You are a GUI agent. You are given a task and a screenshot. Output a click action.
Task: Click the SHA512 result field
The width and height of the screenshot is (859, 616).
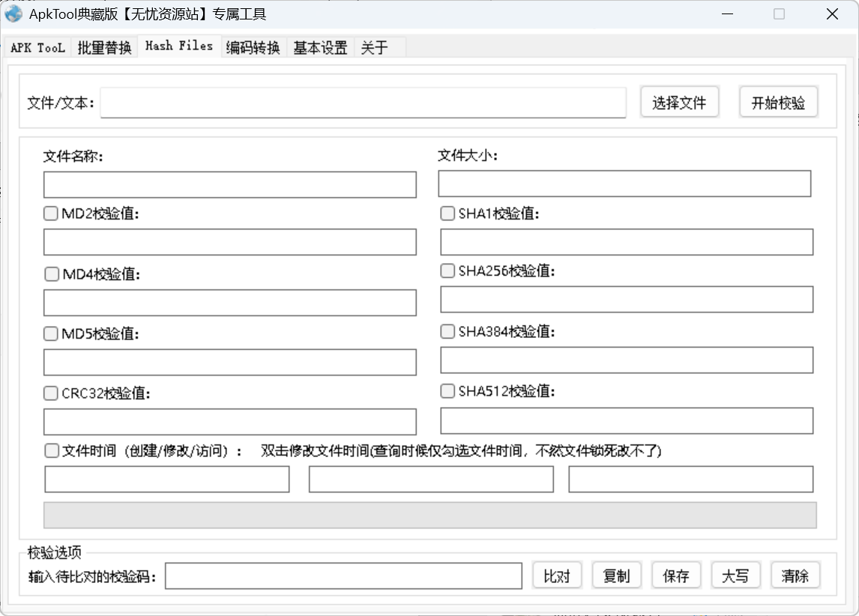click(627, 421)
